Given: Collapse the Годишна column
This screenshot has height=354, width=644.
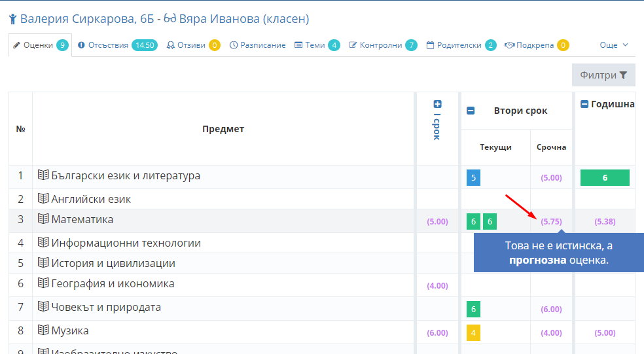Looking at the screenshot, I should [584, 104].
